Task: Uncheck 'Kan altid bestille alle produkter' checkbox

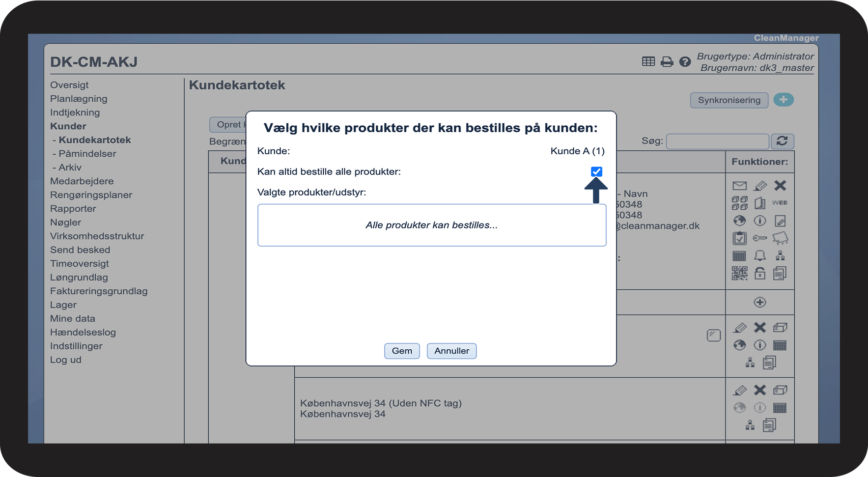Action: tap(596, 171)
